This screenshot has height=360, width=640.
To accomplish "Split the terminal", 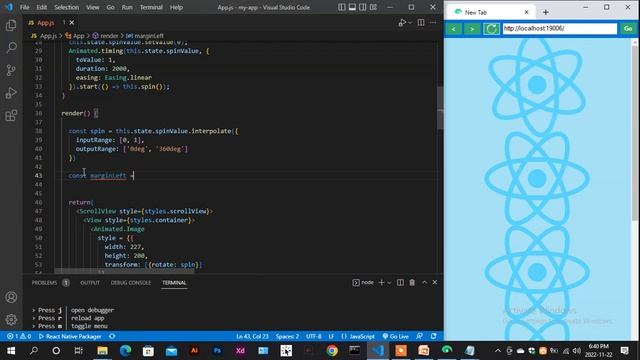I will coord(400,282).
